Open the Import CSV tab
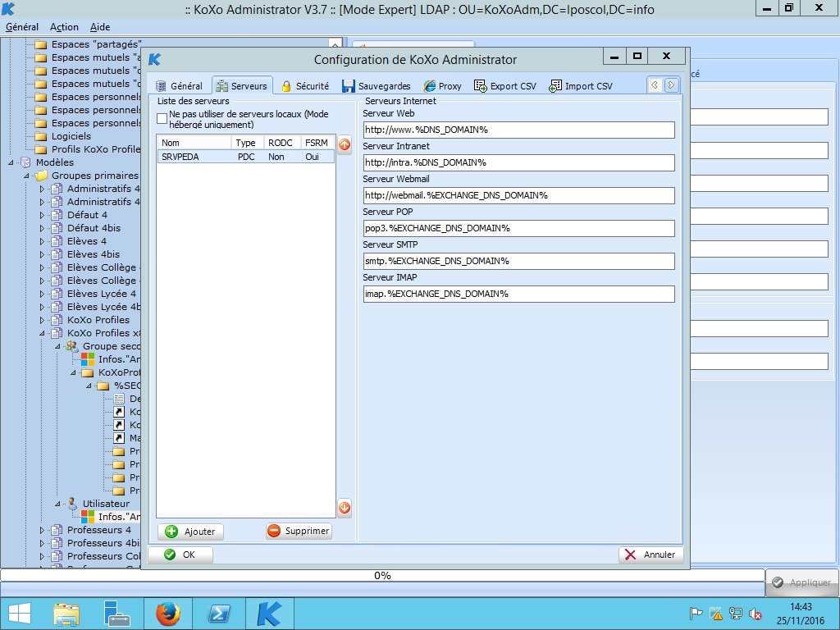840x630 pixels. point(581,85)
